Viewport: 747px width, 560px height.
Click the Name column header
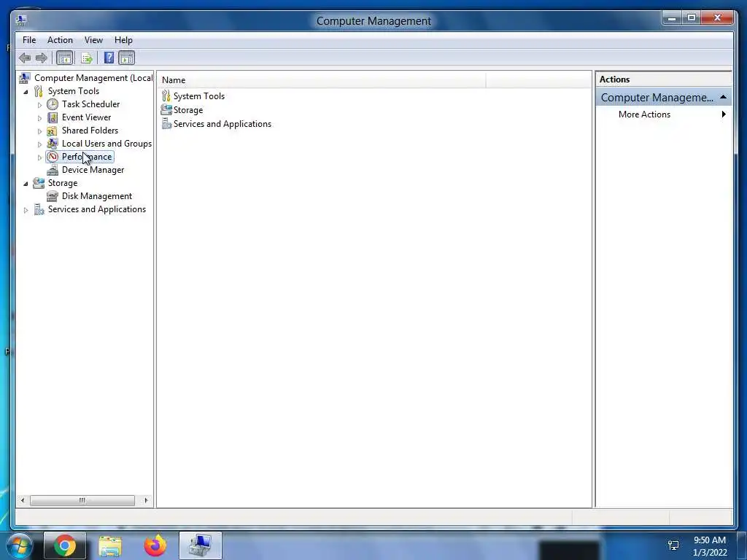(x=322, y=80)
